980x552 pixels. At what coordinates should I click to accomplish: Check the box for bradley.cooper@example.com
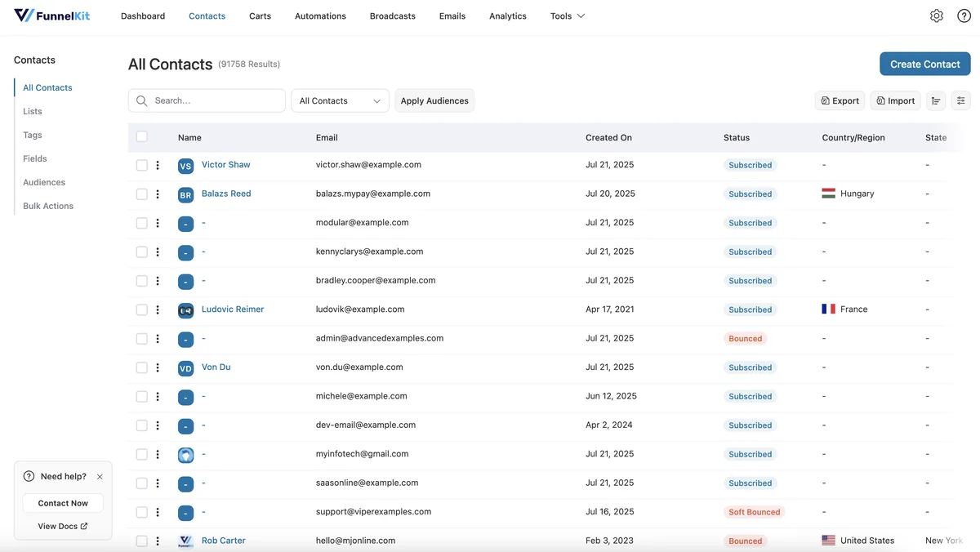click(x=142, y=281)
